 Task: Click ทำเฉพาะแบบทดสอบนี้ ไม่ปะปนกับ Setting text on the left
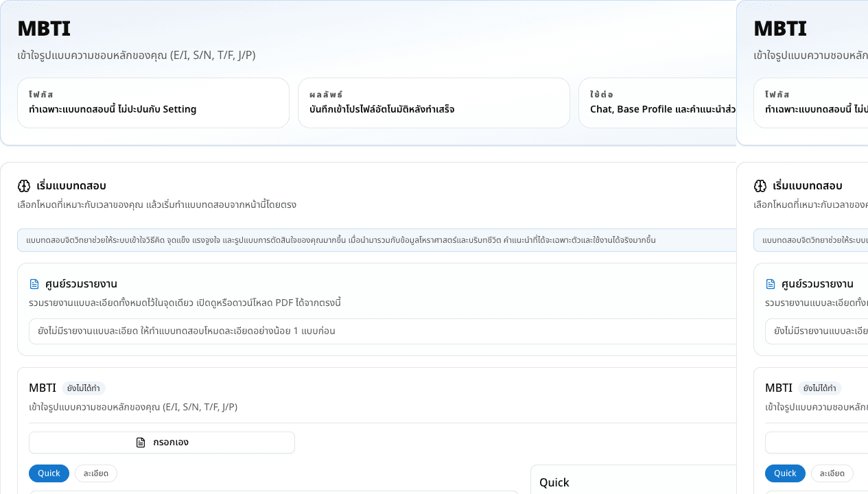[113, 109]
